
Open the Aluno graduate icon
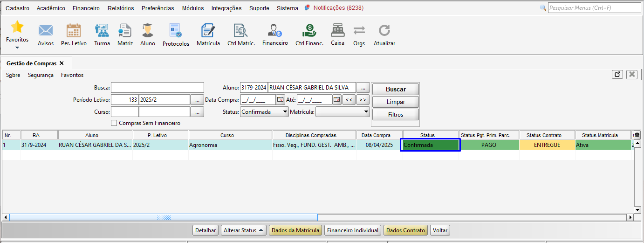(x=148, y=31)
